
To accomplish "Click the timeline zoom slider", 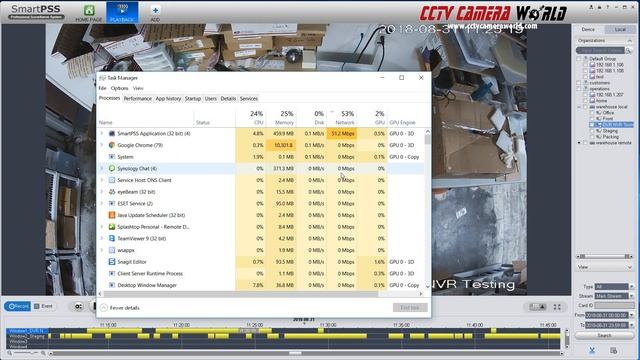I will tap(26, 353).
